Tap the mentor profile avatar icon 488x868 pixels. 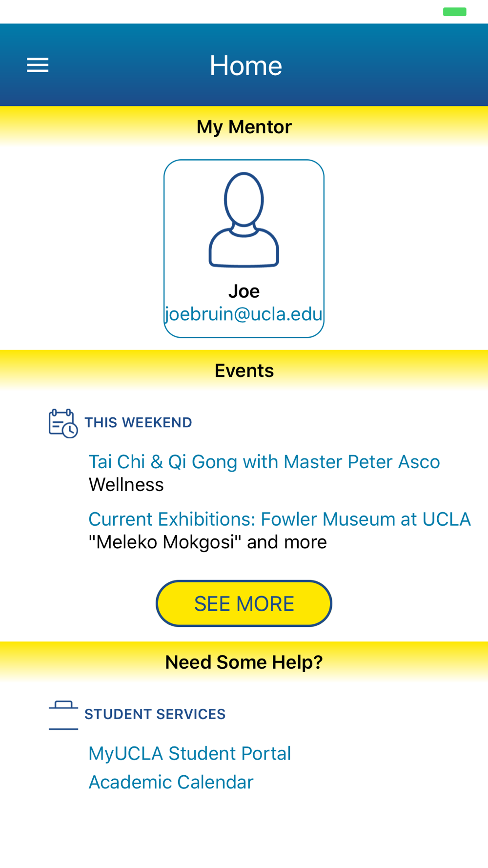click(244, 220)
